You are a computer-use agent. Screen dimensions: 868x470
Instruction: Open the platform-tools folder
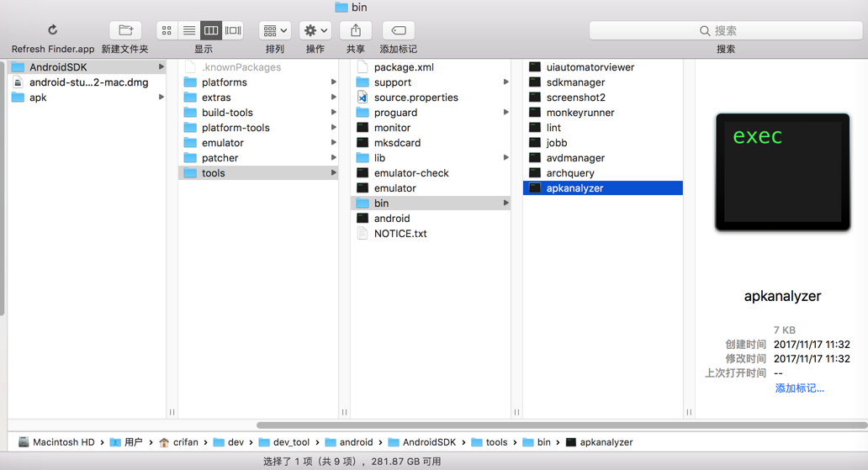[258, 127]
